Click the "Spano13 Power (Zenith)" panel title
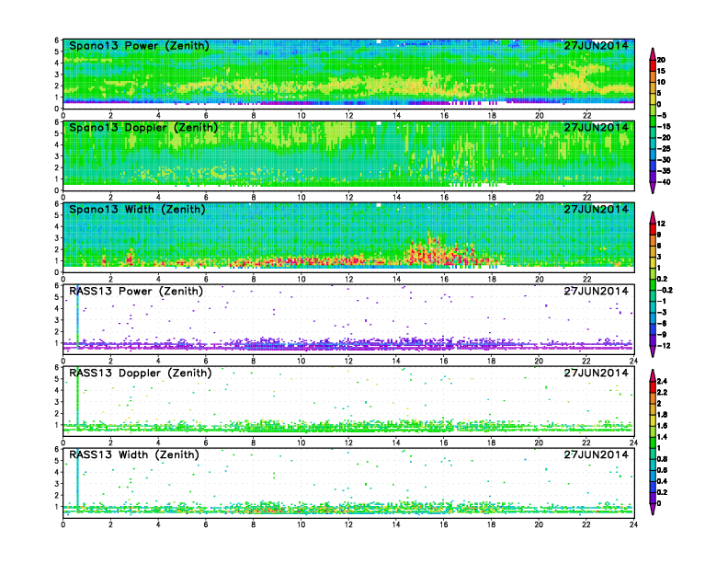Screen dimensions: 728x563 [139, 46]
